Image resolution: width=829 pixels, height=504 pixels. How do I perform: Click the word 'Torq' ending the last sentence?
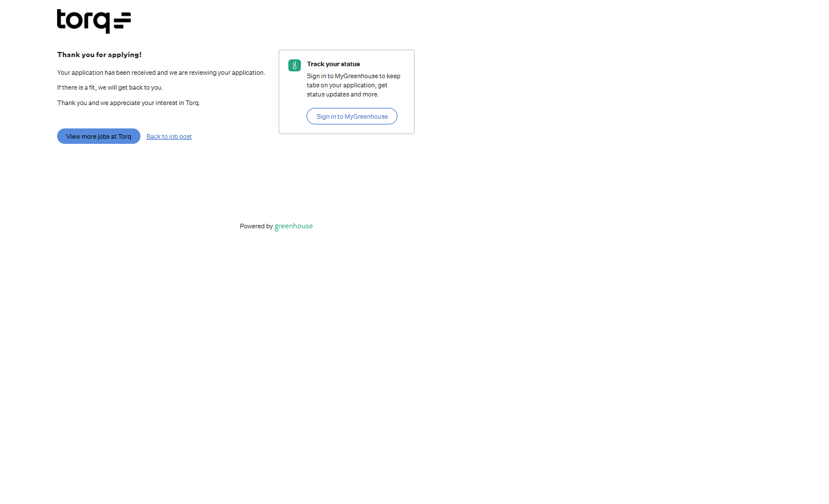point(192,103)
